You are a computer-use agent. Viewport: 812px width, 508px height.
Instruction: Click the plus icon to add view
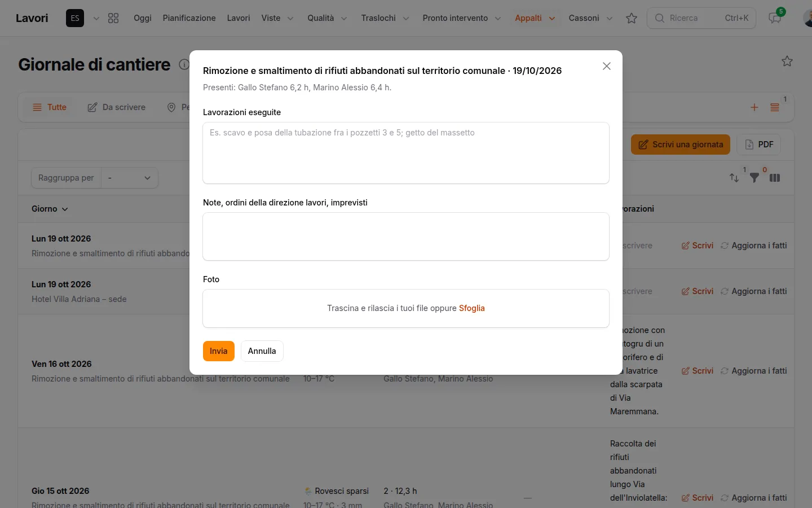pyautogui.click(x=754, y=107)
